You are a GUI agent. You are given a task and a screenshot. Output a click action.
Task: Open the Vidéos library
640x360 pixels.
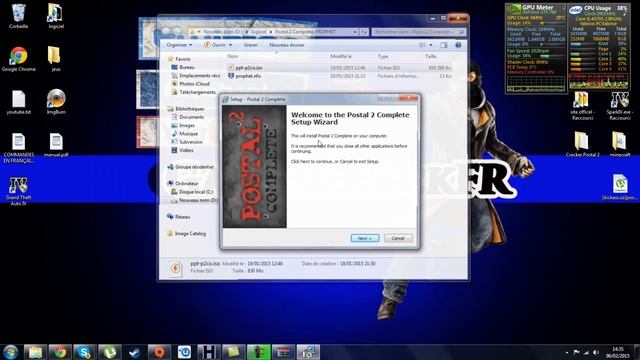[x=186, y=150]
